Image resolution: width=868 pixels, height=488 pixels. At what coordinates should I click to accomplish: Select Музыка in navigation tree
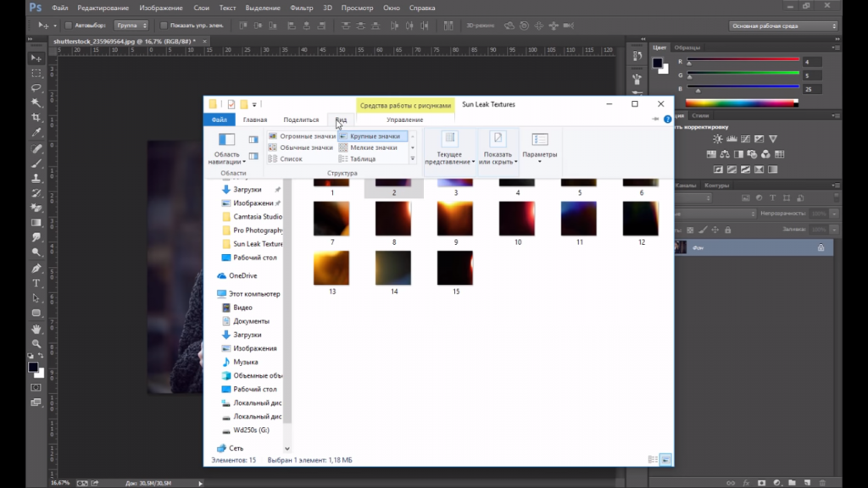pos(240,362)
